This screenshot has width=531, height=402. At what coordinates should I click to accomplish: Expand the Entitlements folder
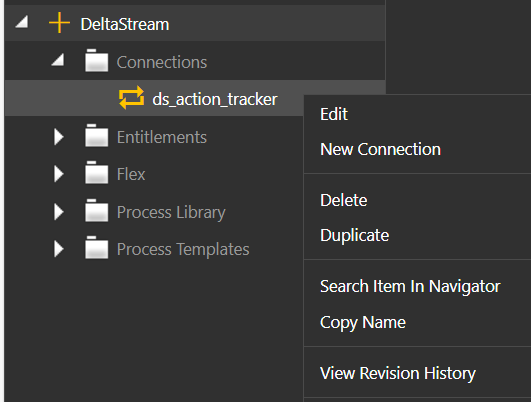[x=59, y=137]
